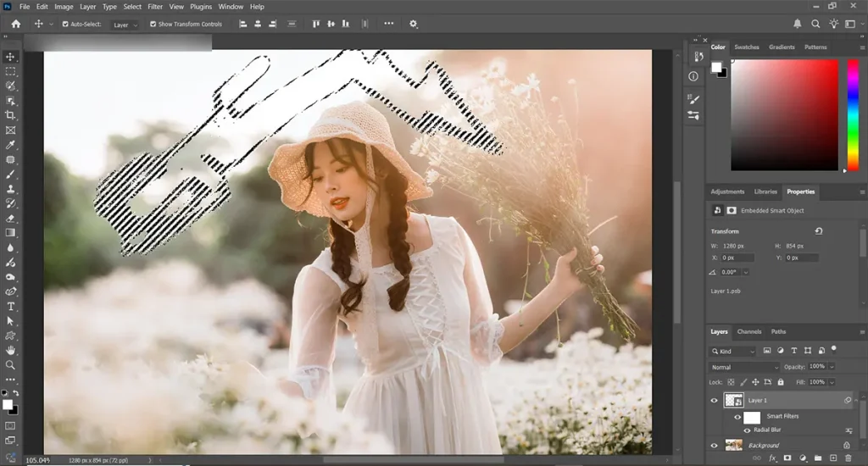Select the Crop tool in the toolbar
The width and height of the screenshot is (868, 466).
(10, 115)
